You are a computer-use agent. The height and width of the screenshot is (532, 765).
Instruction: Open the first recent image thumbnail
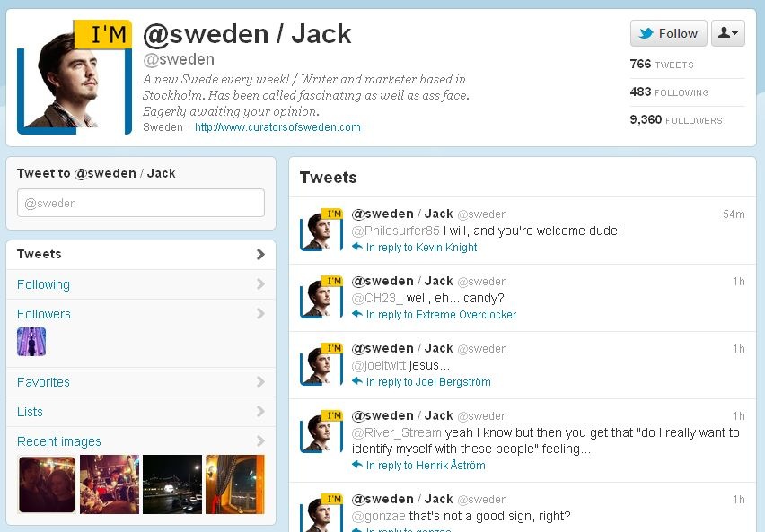47,484
